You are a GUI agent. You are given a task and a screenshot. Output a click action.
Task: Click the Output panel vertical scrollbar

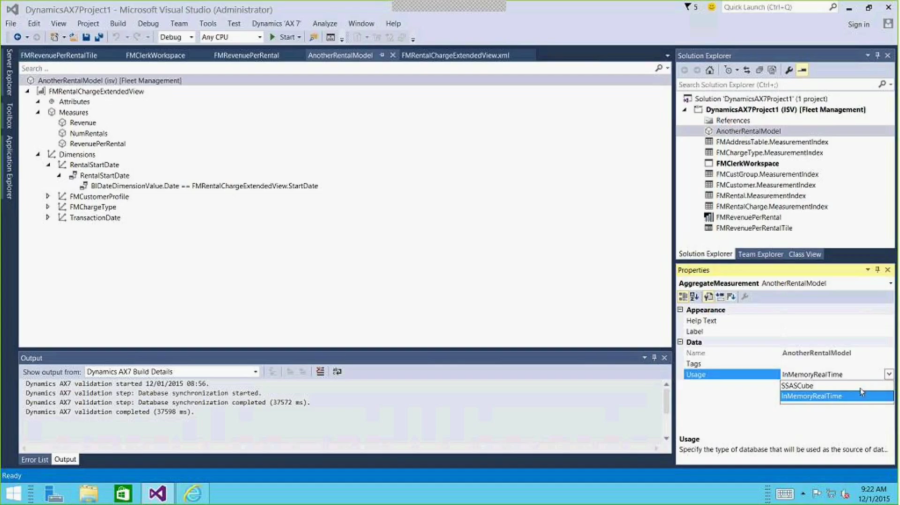click(666, 411)
